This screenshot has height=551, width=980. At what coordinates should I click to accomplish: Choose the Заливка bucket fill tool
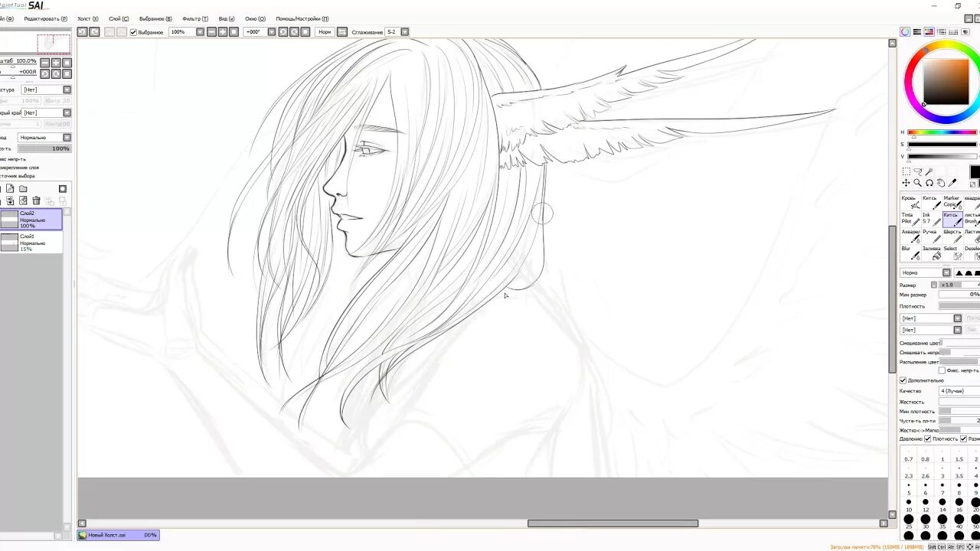tap(931, 253)
